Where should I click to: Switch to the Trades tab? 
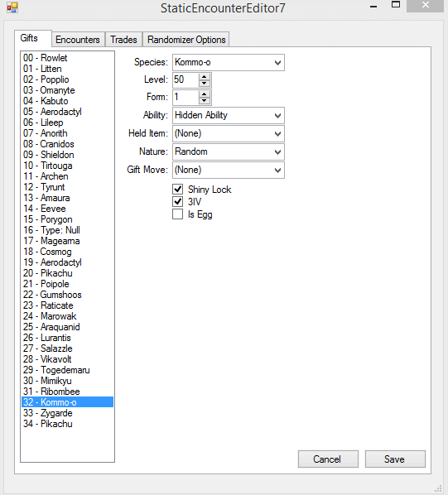pyautogui.click(x=123, y=40)
